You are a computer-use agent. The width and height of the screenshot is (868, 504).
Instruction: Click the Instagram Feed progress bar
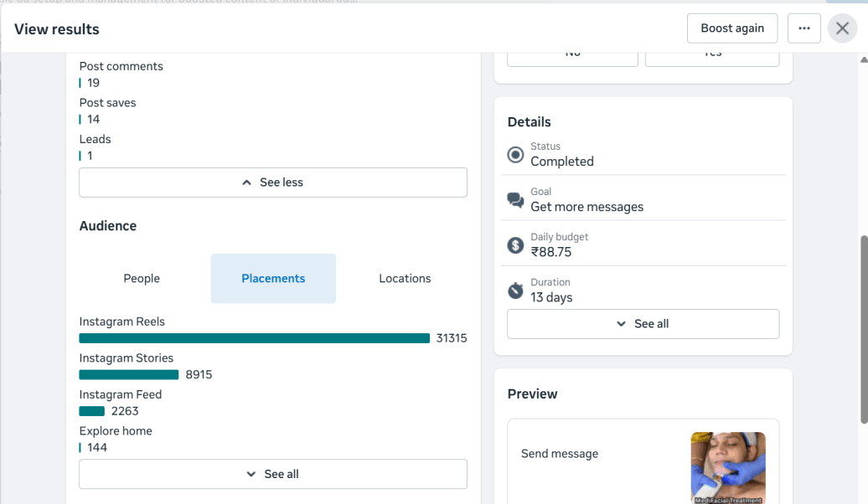(92, 411)
